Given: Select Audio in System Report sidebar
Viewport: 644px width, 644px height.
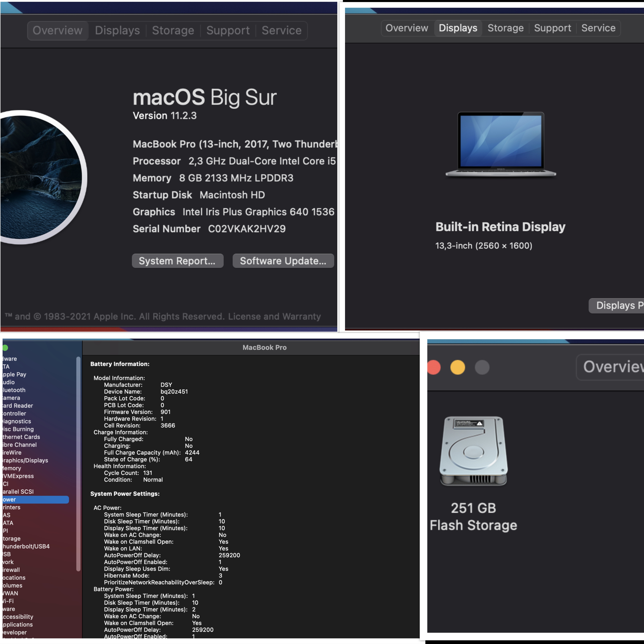Looking at the screenshot, I should point(9,382).
